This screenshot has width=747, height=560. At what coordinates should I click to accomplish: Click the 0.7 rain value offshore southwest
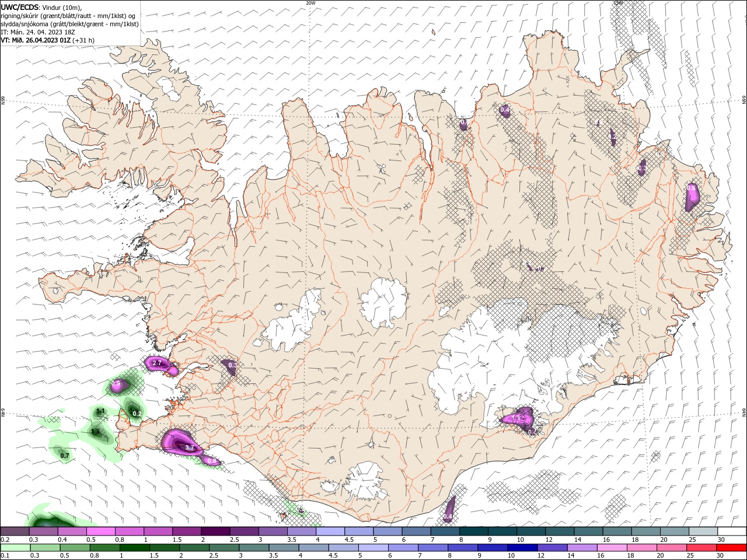(x=65, y=456)
